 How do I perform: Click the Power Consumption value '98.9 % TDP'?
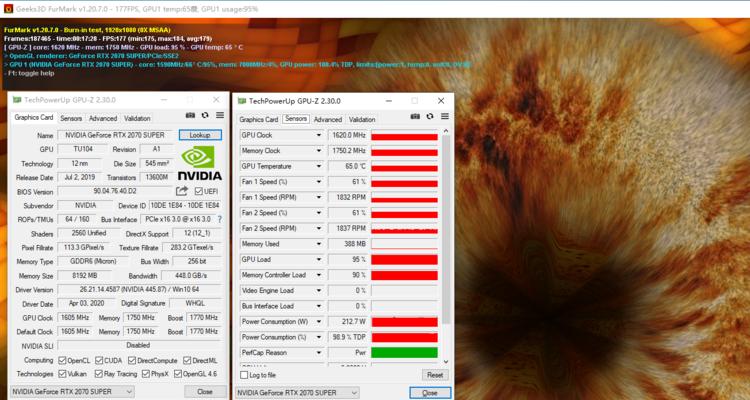(348, 337)
